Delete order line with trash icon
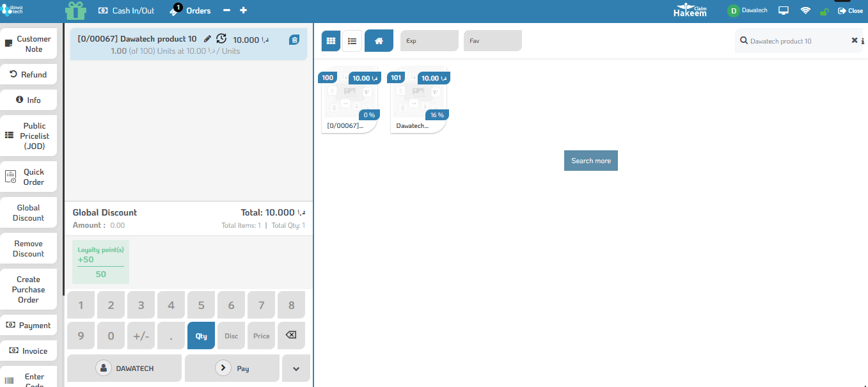868x387 pixels. pos(294,40)
